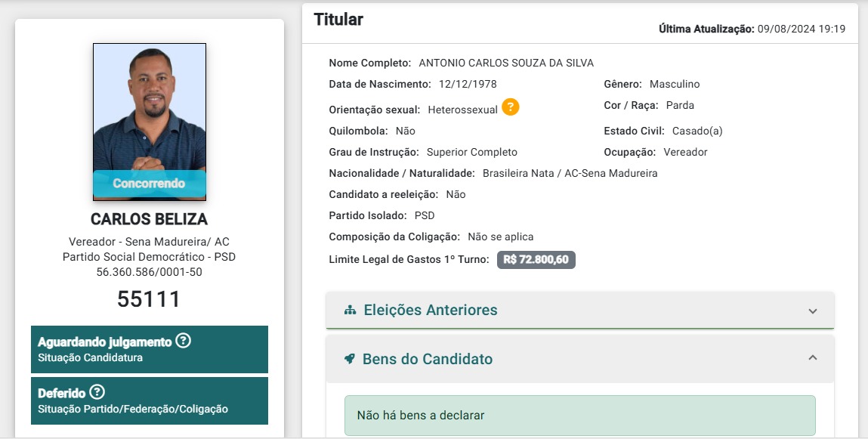Click the CNPJ 56.360.586/0001-50 text
This screenshot has height=439, width=868.
coord(150,272)
